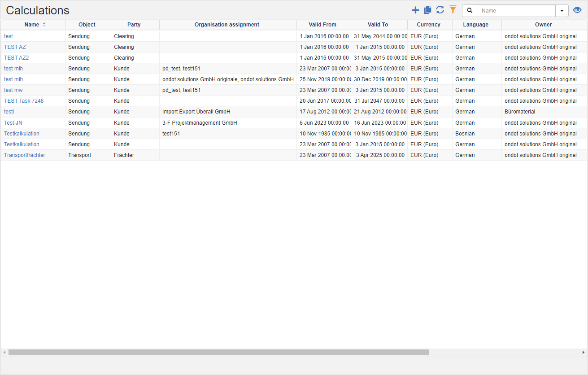588x375 pixels.
Task: Add a new calculation with the plus icon
Action: pos(415,10)
